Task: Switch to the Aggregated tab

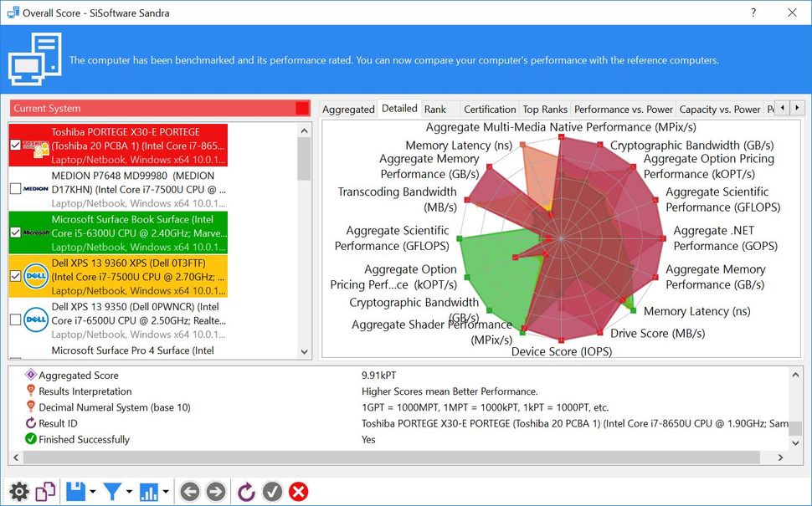Action: tap(348, 110)
